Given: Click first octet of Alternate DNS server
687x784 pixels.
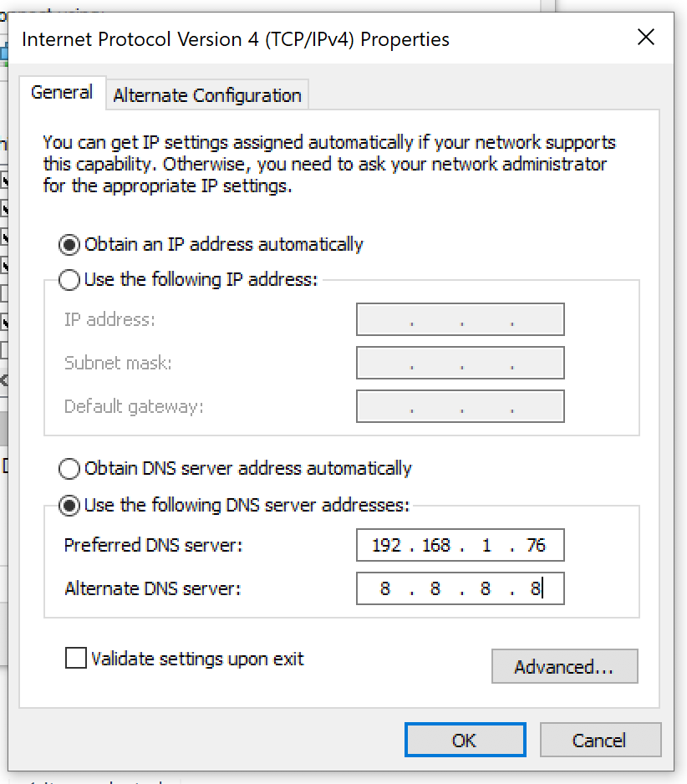Looking at the screenshot, I should click(x=385, y=589).
